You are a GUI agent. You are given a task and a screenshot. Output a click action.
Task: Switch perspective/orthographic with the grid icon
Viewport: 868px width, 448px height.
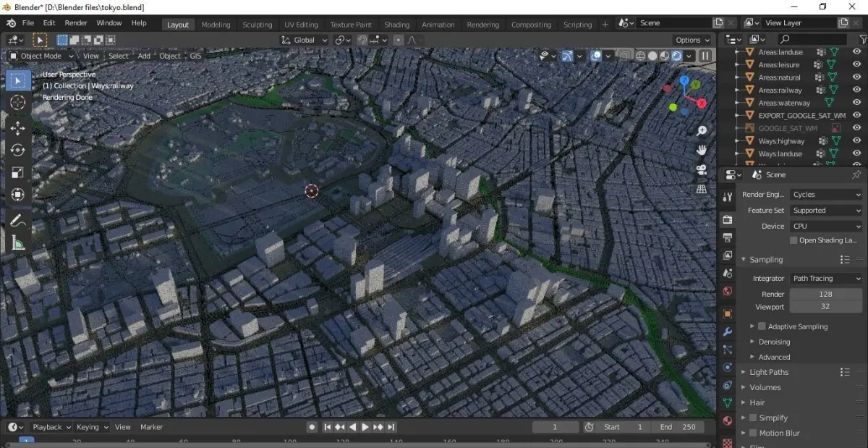click(x=701, y=189)
